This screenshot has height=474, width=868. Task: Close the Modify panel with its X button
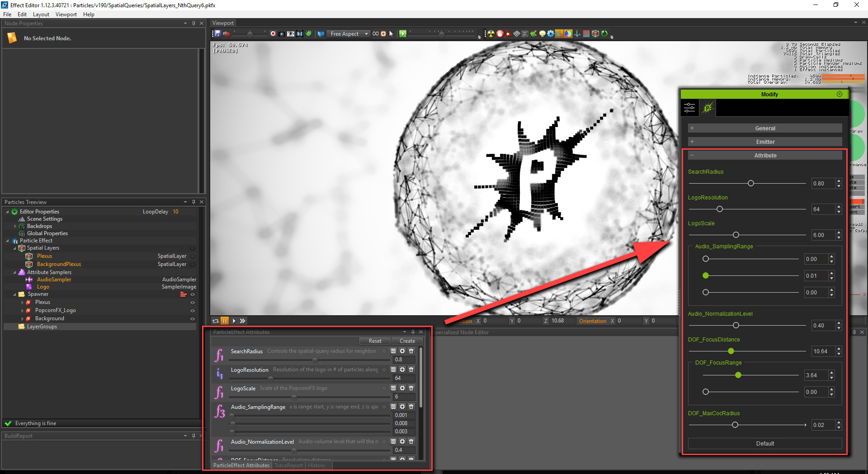[x=840, y=94]
